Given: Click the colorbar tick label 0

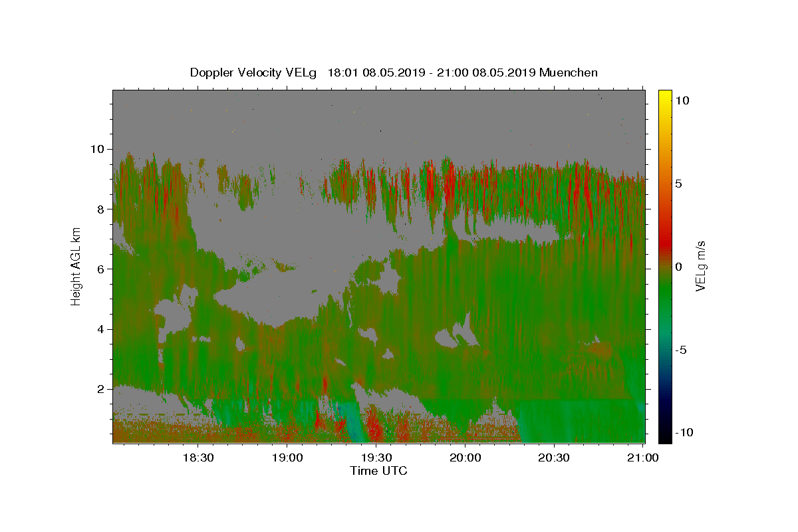Looking at the screenshot, I should (679, 267).
